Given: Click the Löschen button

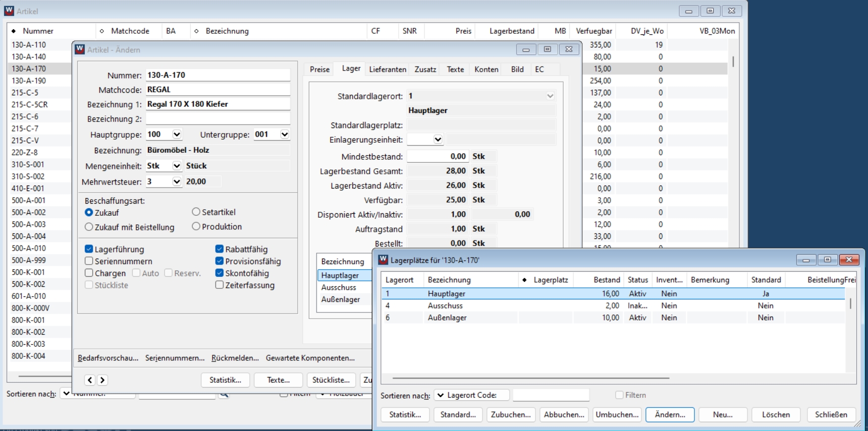Looking at the screenshot, I should (776, 415).
